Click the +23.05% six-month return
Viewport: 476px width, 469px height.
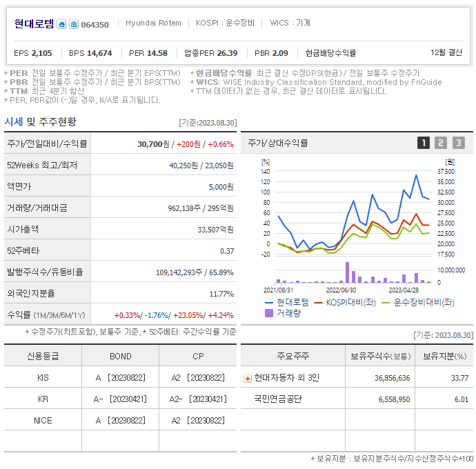click(x=188, y=315)
